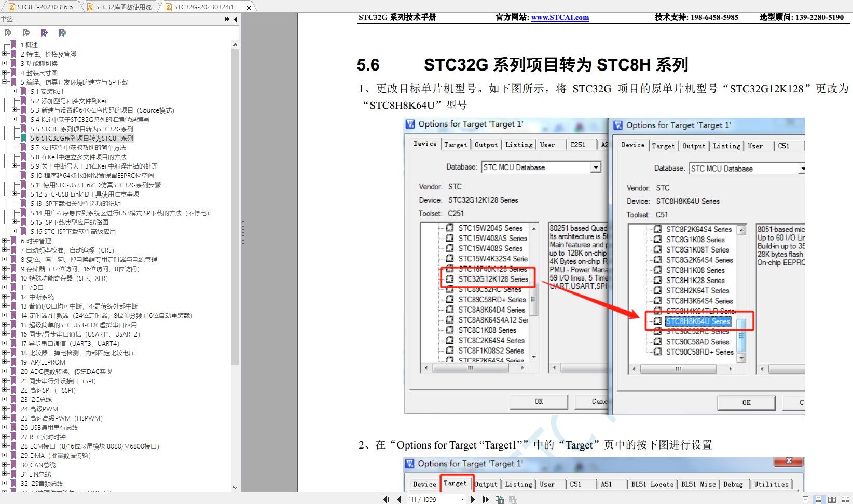Collapse the bookmarks panel with arrow

pyautogui.click(x=236, y=19)
